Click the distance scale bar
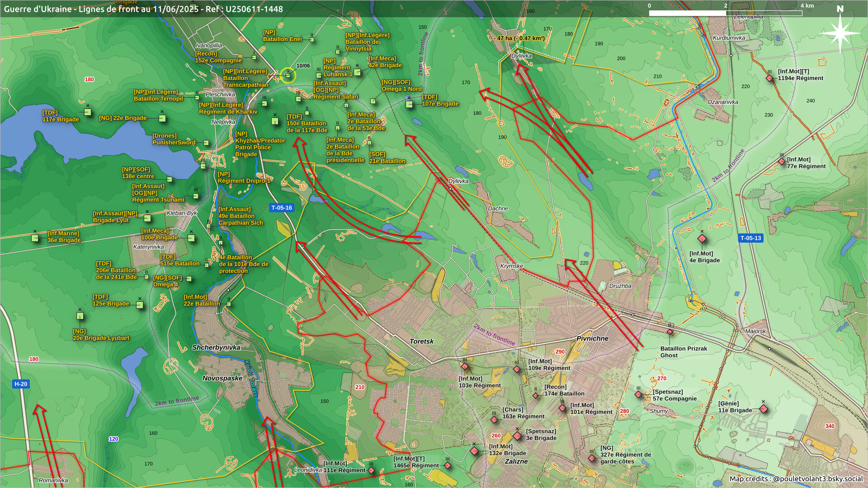This screenshot has height=488, width=868. point(725,13)
